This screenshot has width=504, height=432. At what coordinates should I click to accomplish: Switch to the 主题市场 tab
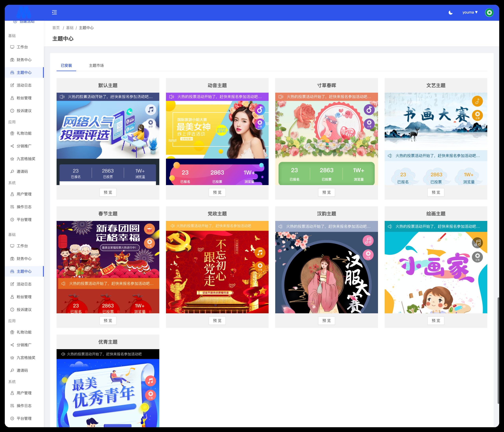coord(97,65)
